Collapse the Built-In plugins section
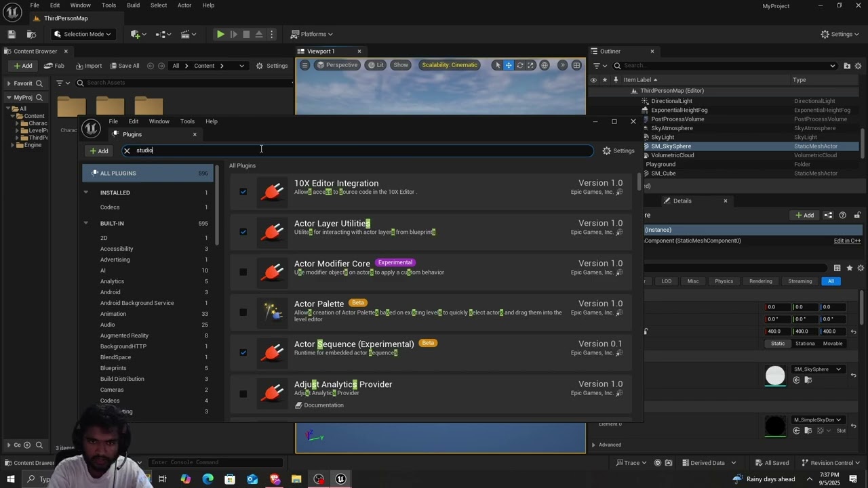 coord(86,223)
